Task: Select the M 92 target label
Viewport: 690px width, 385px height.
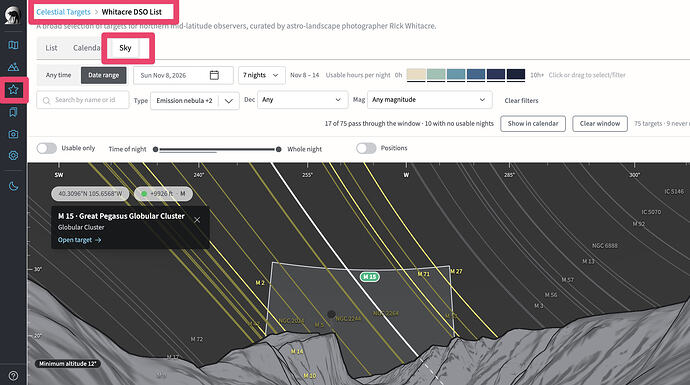Action: pos(639,224)
